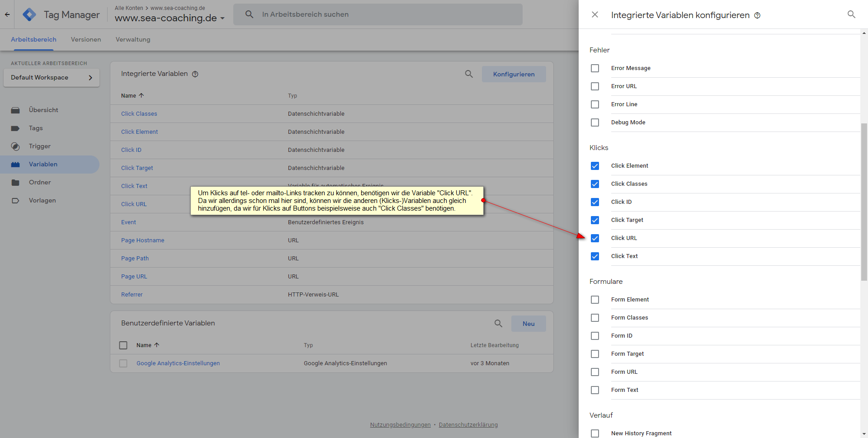This screenshot has width=868, height=438.
Task: Close the variables configuration panel
Action: (595, 14)
